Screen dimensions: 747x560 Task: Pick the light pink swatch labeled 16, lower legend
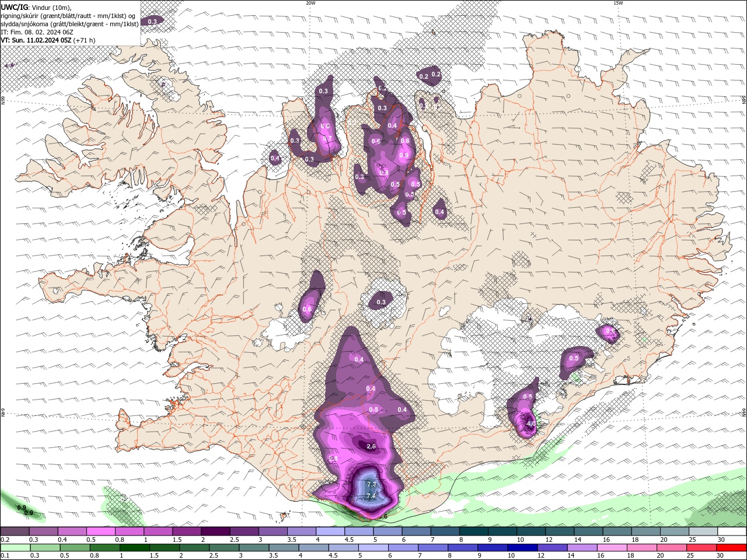click(x=612, y=548)
